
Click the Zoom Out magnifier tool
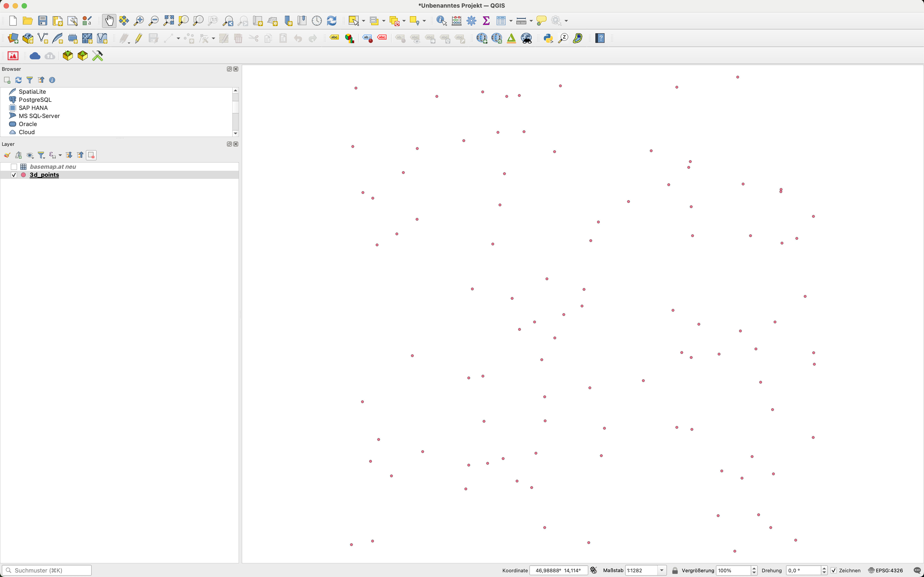tap(153, 21)
